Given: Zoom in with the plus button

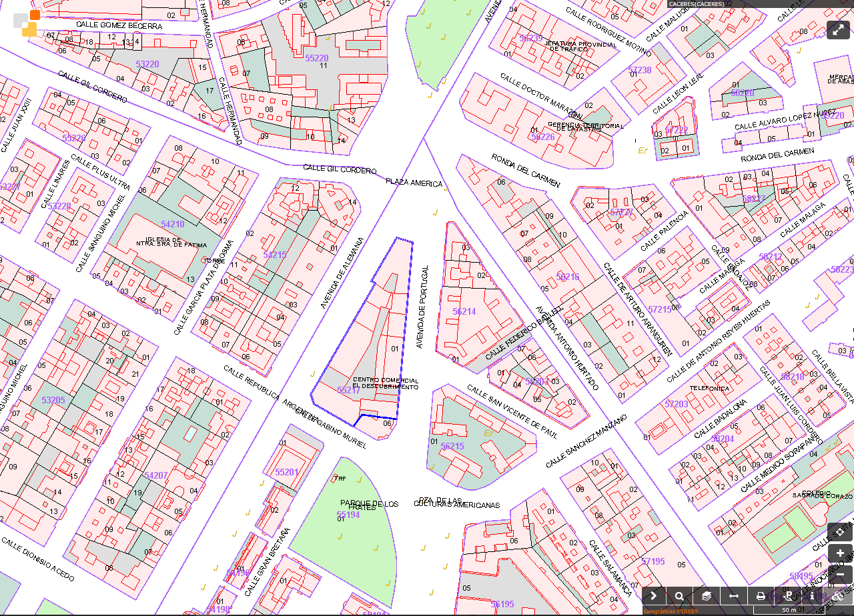Looking at the screenshot, I should click(840, 553).
